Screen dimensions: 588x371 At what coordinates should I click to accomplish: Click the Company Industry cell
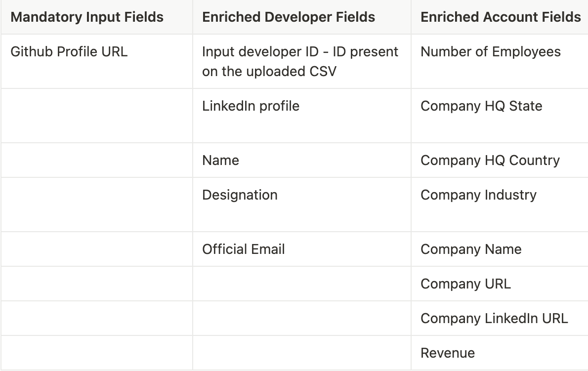(478, 195)
